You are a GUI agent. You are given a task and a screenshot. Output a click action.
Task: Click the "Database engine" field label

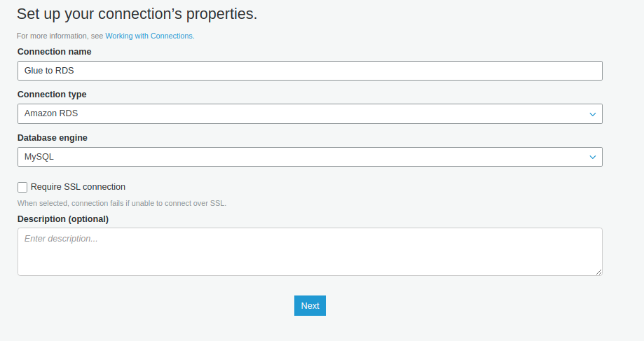click(53, 138)
